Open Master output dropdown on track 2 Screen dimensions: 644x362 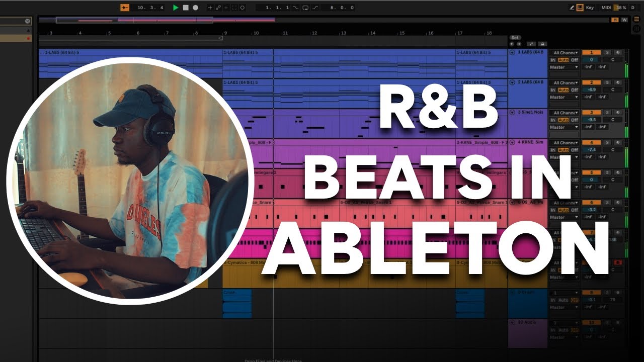(564, 97)
